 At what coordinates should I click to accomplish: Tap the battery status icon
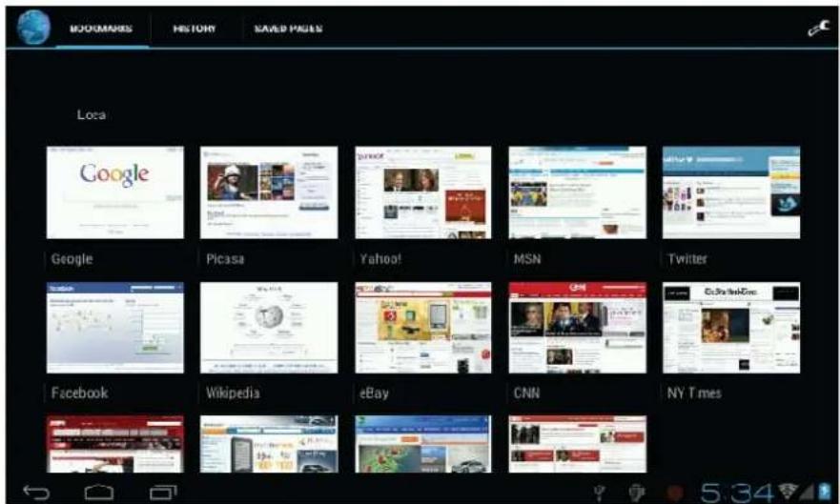(x=824, y=492)
